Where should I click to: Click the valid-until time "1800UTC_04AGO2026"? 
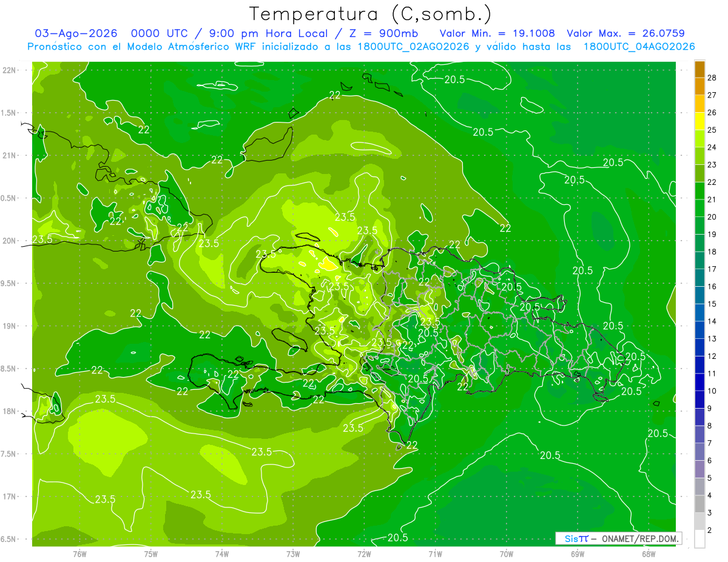[639, 47]
